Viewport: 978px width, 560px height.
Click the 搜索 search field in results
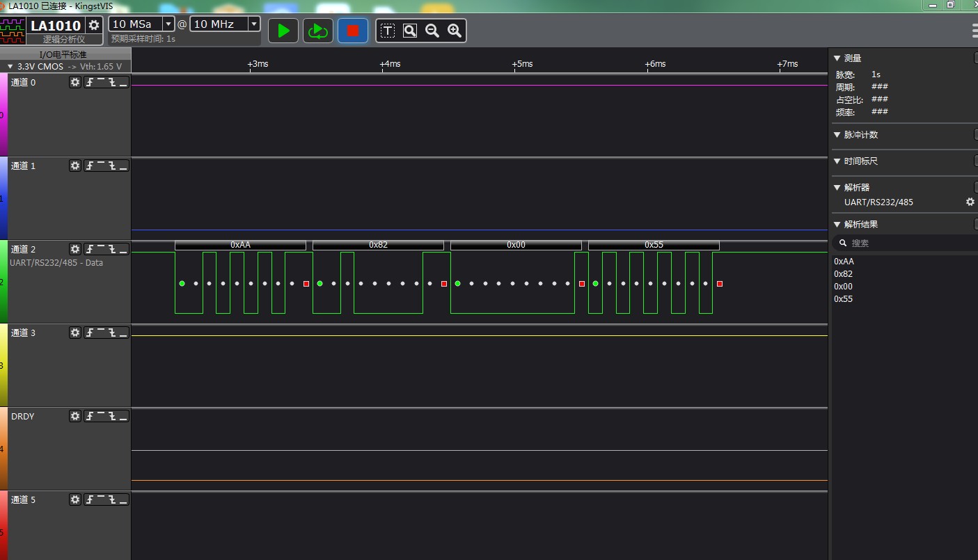pos(905,243)
